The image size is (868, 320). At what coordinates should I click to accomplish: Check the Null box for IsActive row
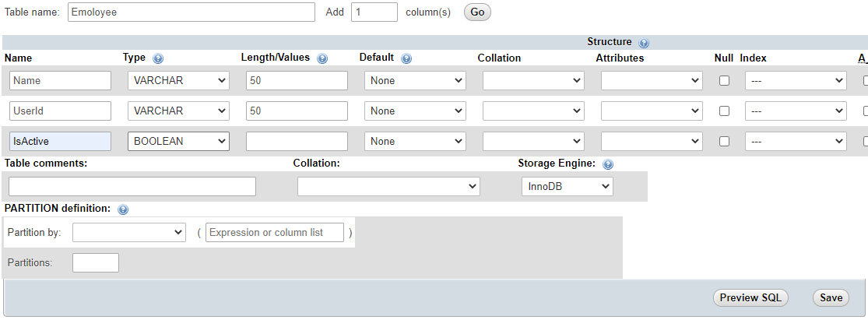click(724, 141)
